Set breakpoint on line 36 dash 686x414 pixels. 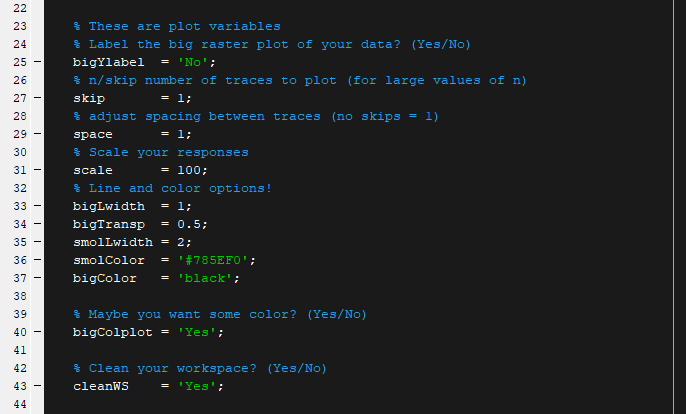pyautogui.click(x=38, y=260)
